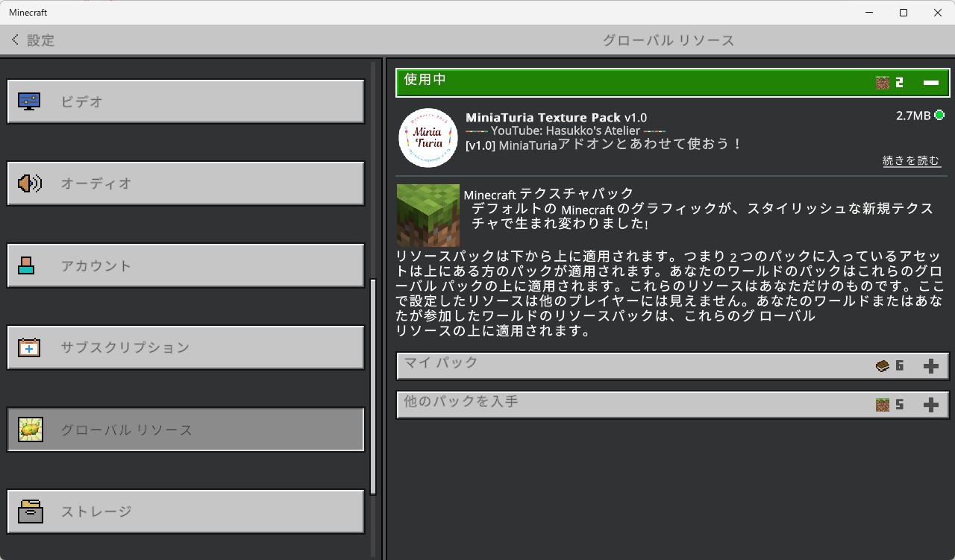Click the マイ パック book icon
Screen dimensions: 955x560
click(x=883, y=366)
